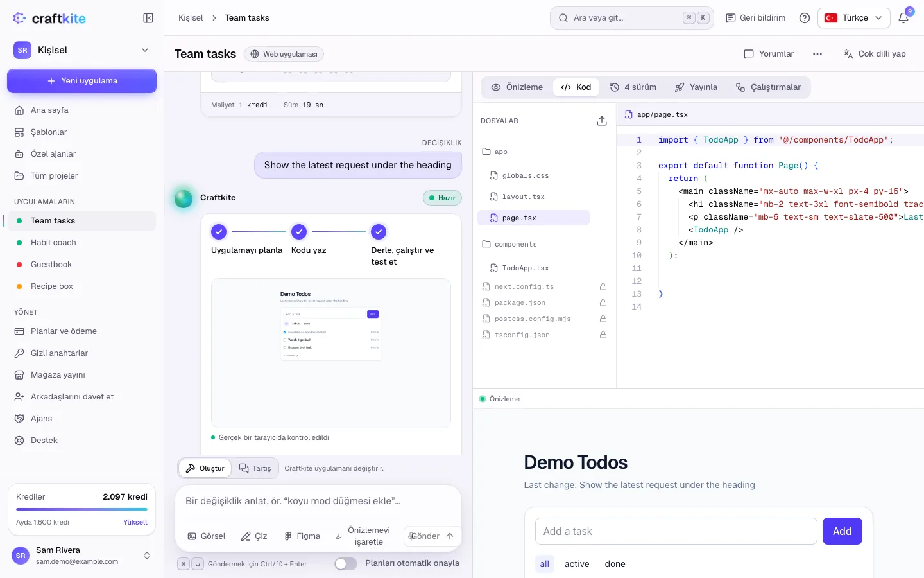Attach an image with Görsel

pos(207,536)
